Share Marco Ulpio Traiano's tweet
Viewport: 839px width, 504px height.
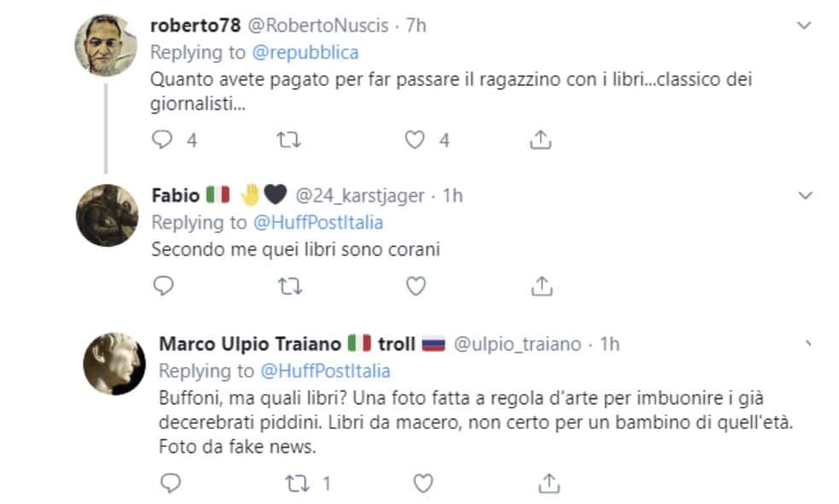pos(549,484)
